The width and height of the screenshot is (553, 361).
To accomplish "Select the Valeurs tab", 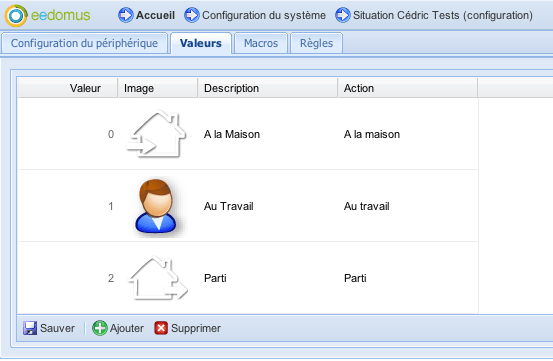I will 201,43.
